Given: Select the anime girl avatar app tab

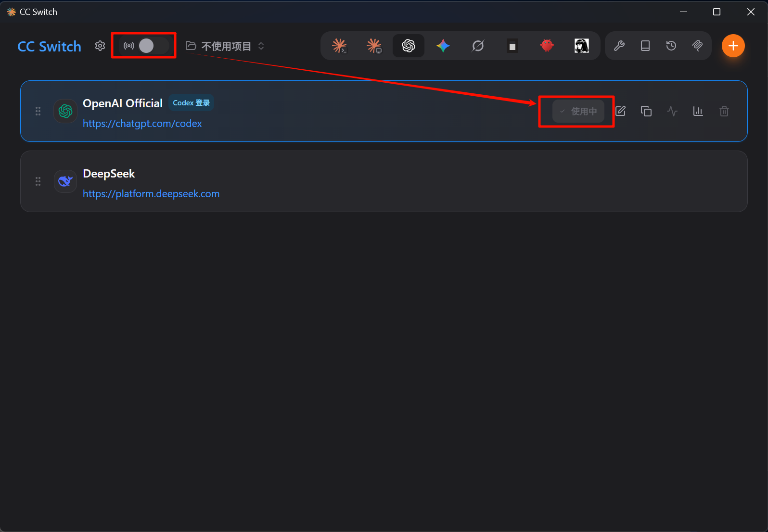Looking at the screenshot, I should tap(582, 46).
